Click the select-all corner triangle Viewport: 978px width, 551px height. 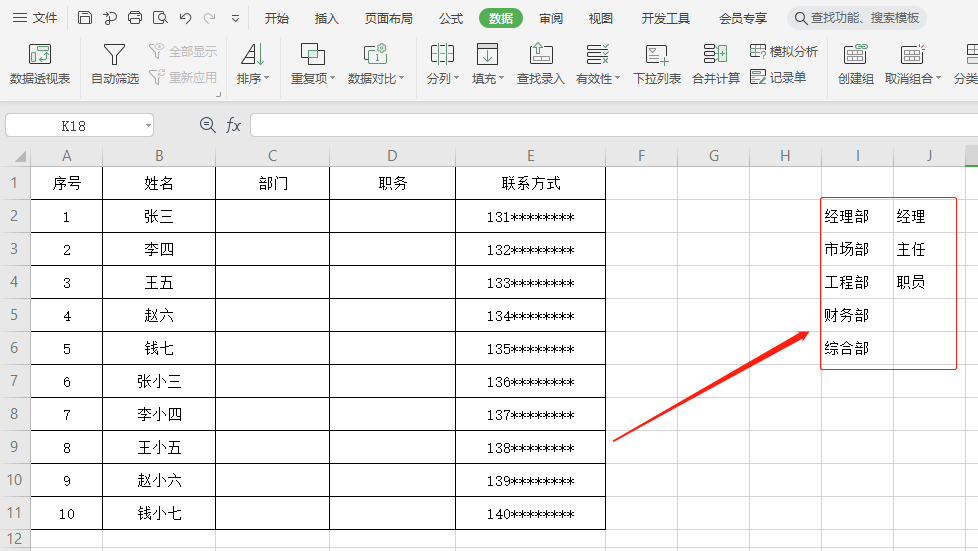click(x=19, y=156)
